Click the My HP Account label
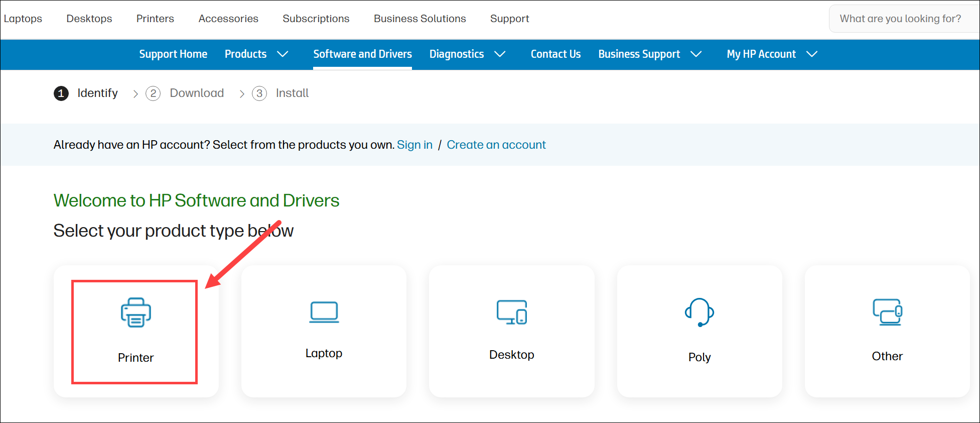 coord(761,54)
